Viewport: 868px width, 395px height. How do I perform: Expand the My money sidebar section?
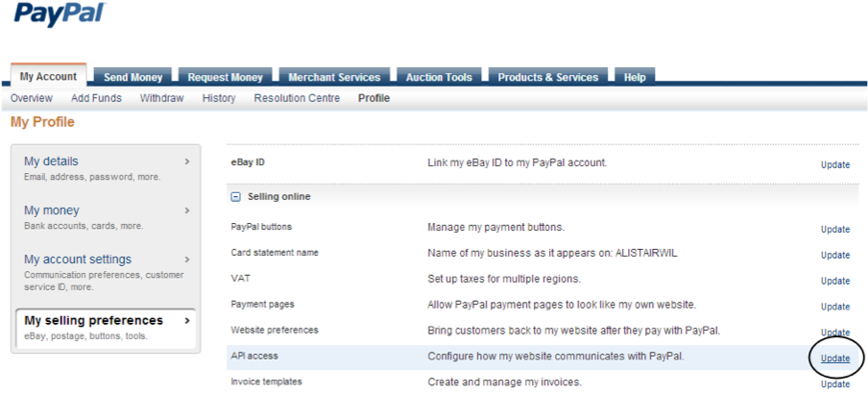(106, 217)
